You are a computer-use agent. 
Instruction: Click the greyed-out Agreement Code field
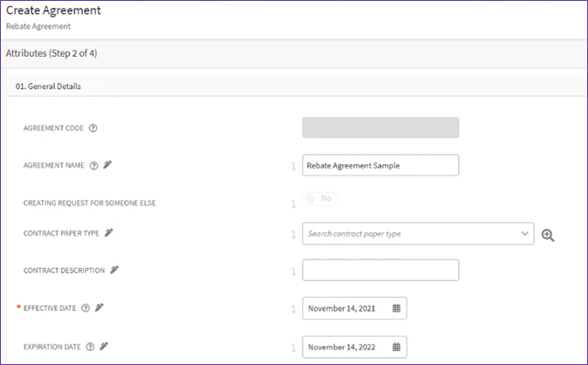coord(379,128)
